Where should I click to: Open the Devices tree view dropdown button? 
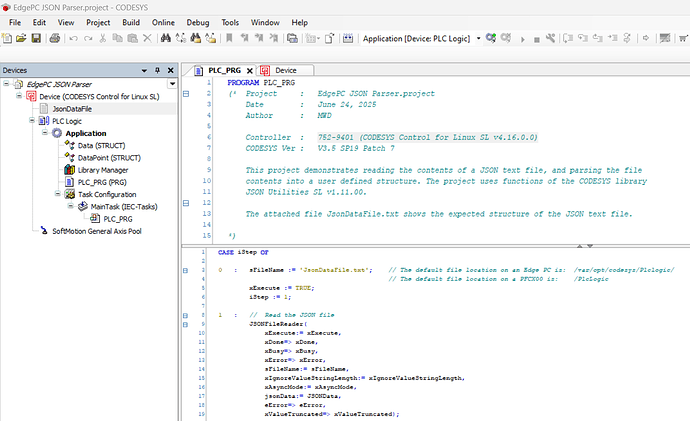(172, 84)
